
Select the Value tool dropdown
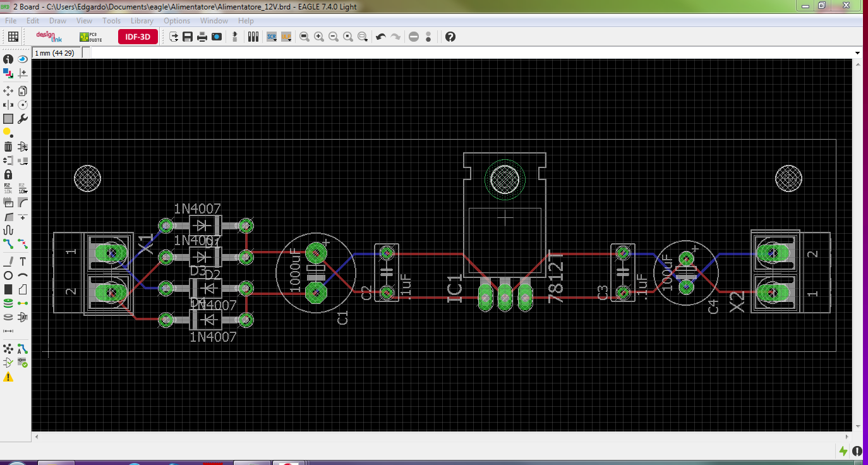23,188
